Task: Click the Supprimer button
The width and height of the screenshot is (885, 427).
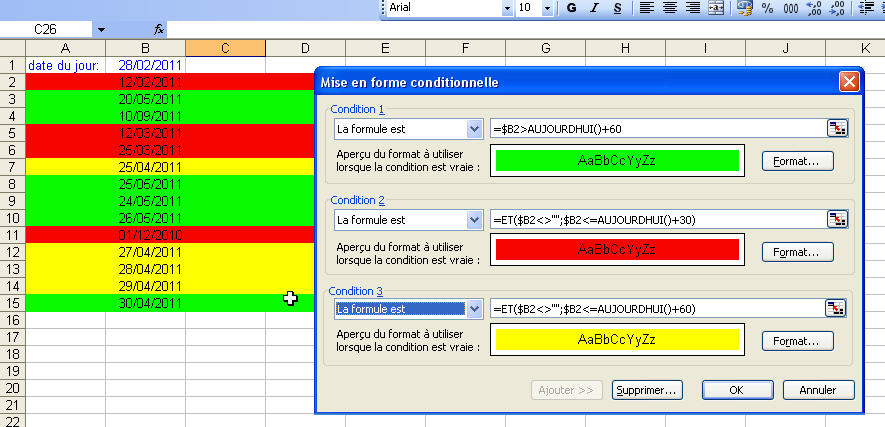Action: tap(647, 390)
